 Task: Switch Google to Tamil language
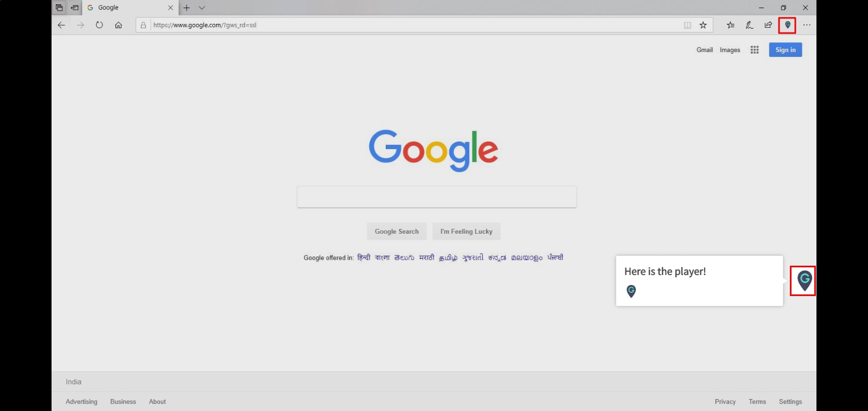448,258
